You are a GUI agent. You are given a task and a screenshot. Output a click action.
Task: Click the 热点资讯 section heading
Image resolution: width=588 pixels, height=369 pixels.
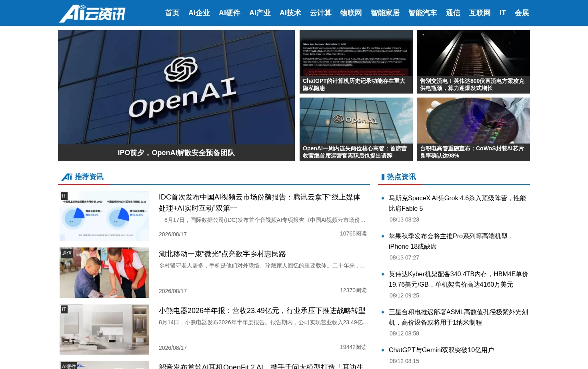[x=402, y=177]
